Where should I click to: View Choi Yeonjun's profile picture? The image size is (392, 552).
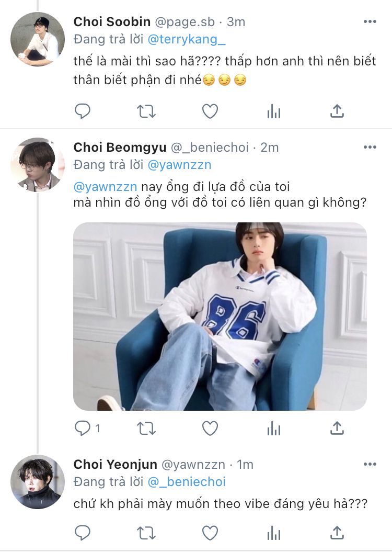click(x=37, y=481)
